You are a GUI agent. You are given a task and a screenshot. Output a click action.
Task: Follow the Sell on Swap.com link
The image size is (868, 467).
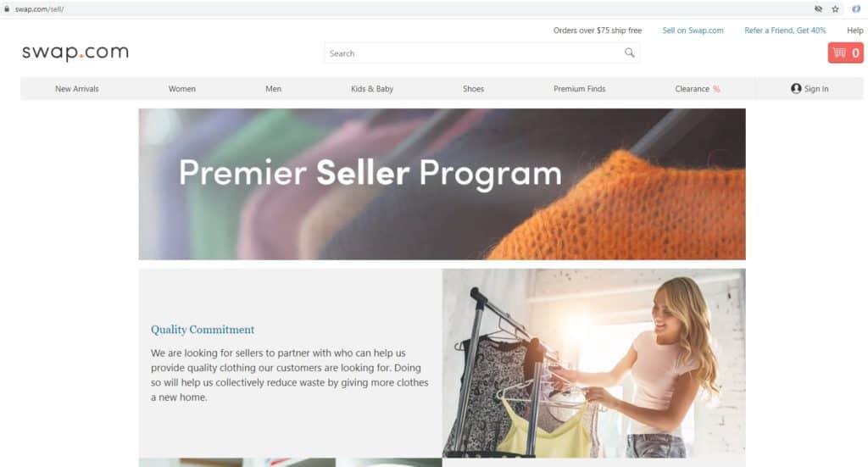pos(693,31)
